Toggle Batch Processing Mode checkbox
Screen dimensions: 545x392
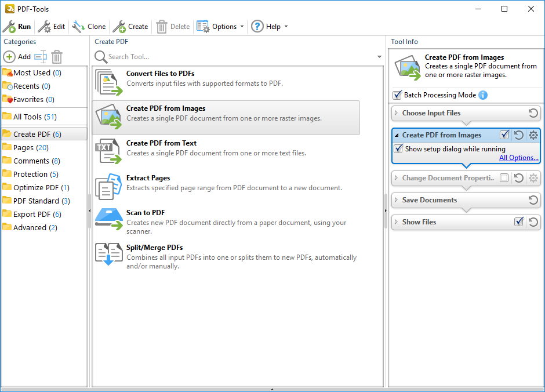397,95
